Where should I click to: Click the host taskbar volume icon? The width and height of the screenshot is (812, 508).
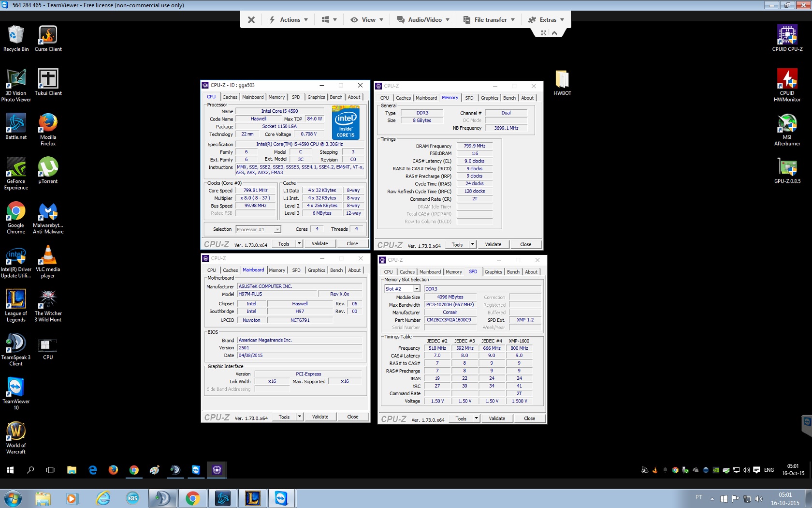759,498
